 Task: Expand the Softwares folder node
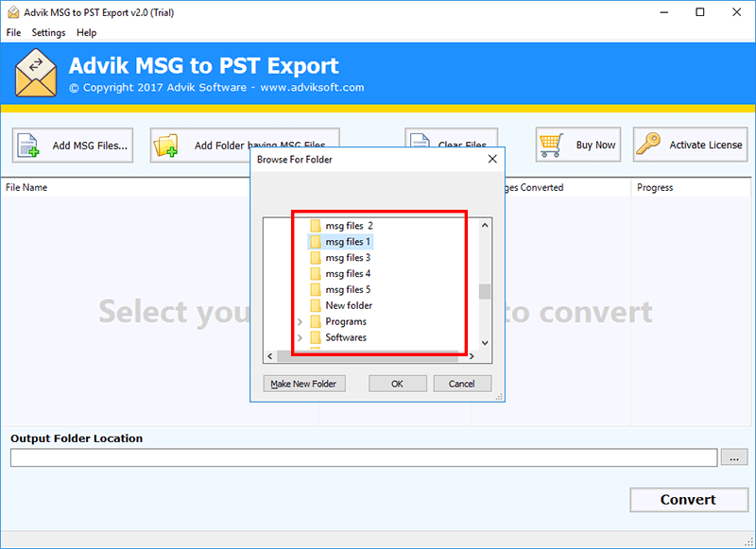[x=300, y=337]
